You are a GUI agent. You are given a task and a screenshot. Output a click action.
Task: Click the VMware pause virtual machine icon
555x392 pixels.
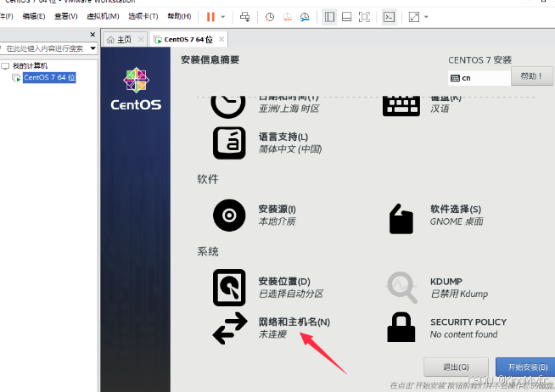tap(210, 17)
